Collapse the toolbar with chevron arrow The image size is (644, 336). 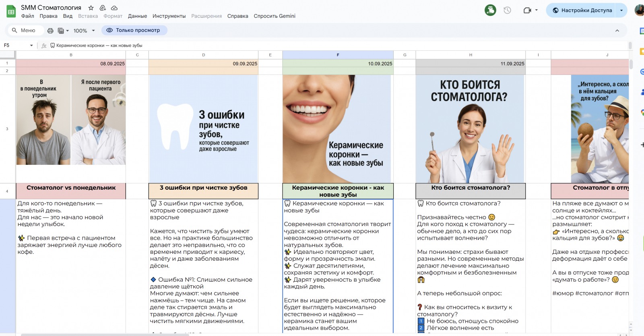pos(617,31)
